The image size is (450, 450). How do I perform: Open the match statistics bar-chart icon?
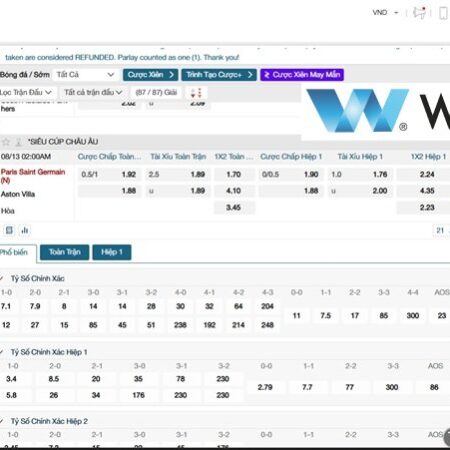(25, 230)
